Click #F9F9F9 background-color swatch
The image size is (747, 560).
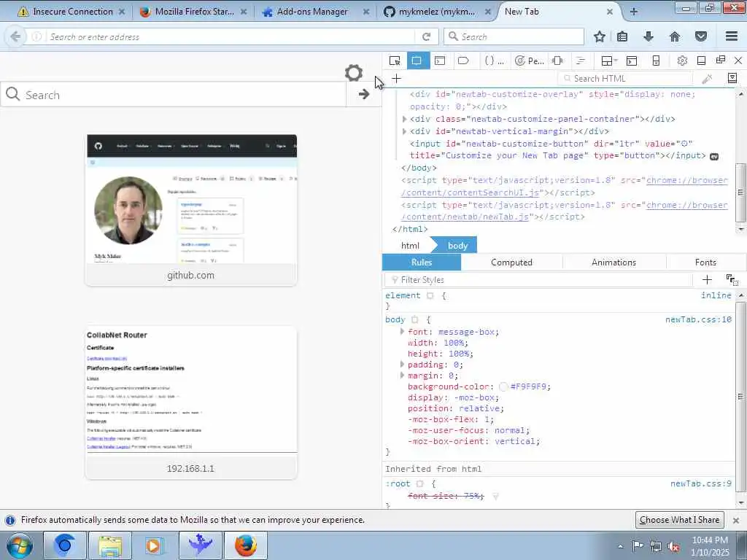point(503,386)
